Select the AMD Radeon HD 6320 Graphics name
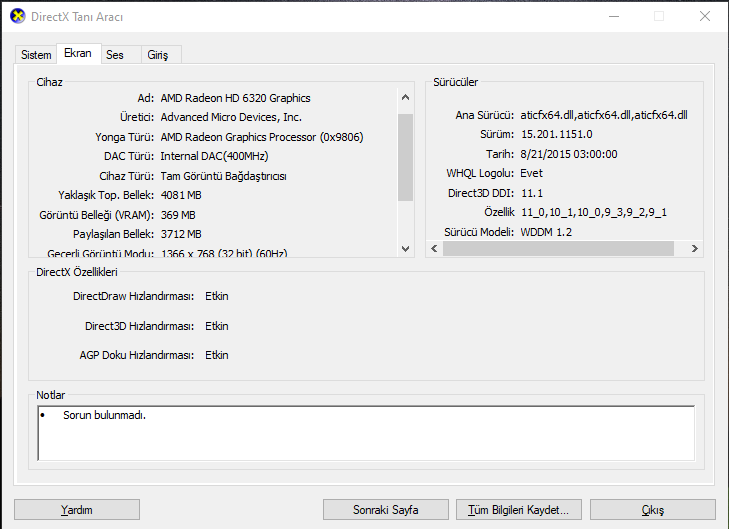 235,98
